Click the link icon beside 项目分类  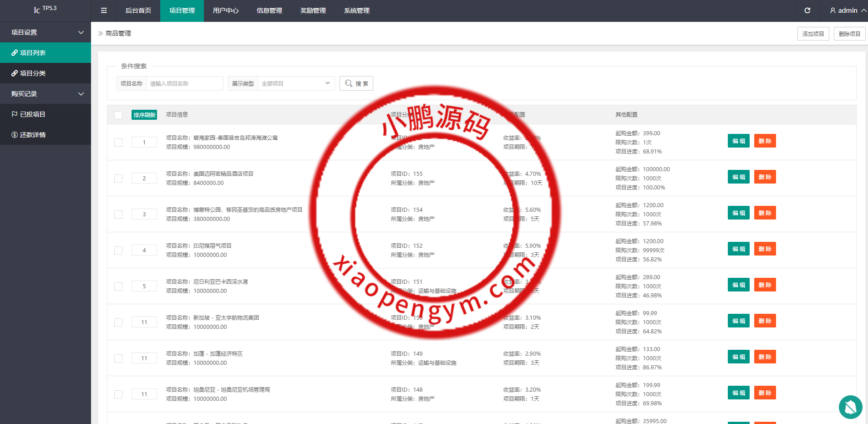[15, 73]
